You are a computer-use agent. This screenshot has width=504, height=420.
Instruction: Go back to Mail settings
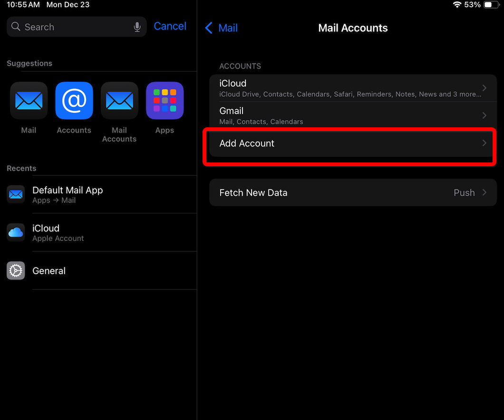click(222, 28)
